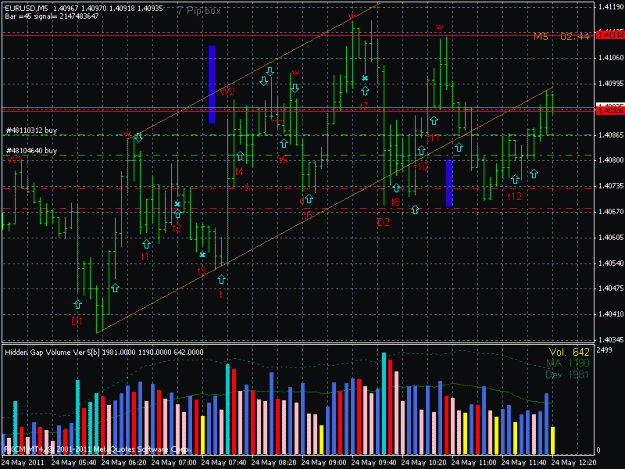Viewport: 625px width, 469px height.
Task: Select the down arrow beside the first w label
Action: [x=138, y=137]
